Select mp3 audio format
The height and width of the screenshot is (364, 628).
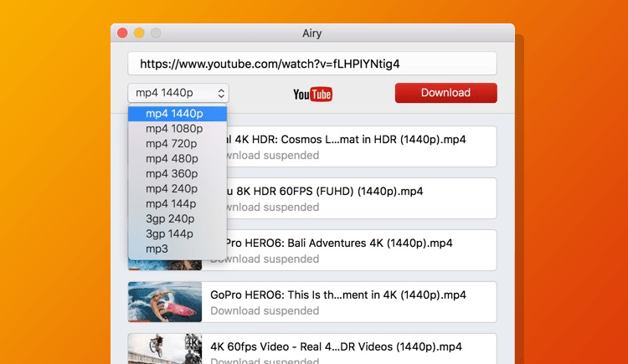pos(178,249)
